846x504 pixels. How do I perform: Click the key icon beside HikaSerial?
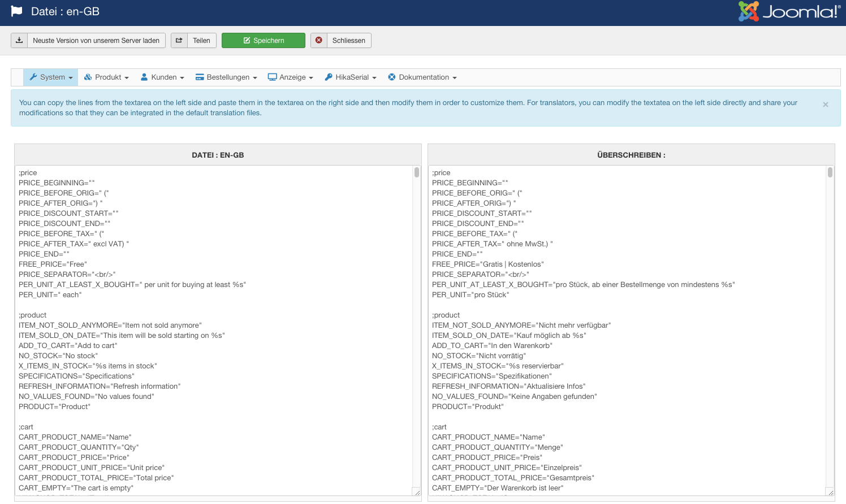pyautogui.click(x=329, y=77)
